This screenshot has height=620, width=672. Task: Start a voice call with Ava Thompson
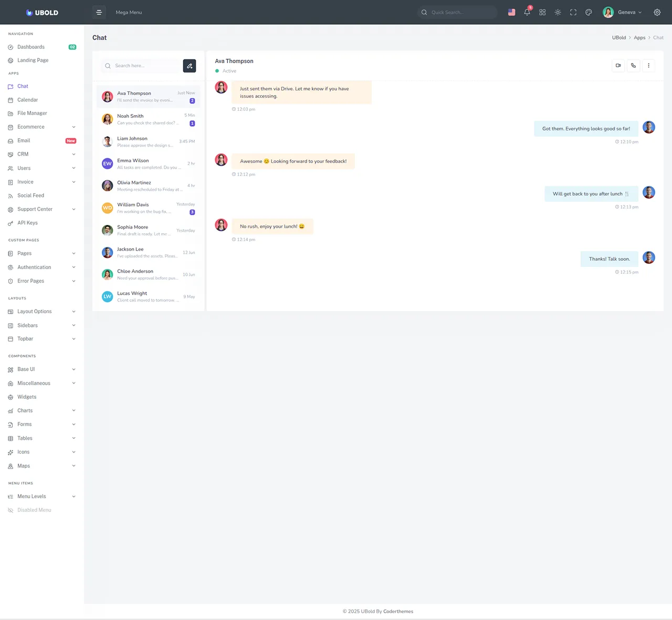634,66
